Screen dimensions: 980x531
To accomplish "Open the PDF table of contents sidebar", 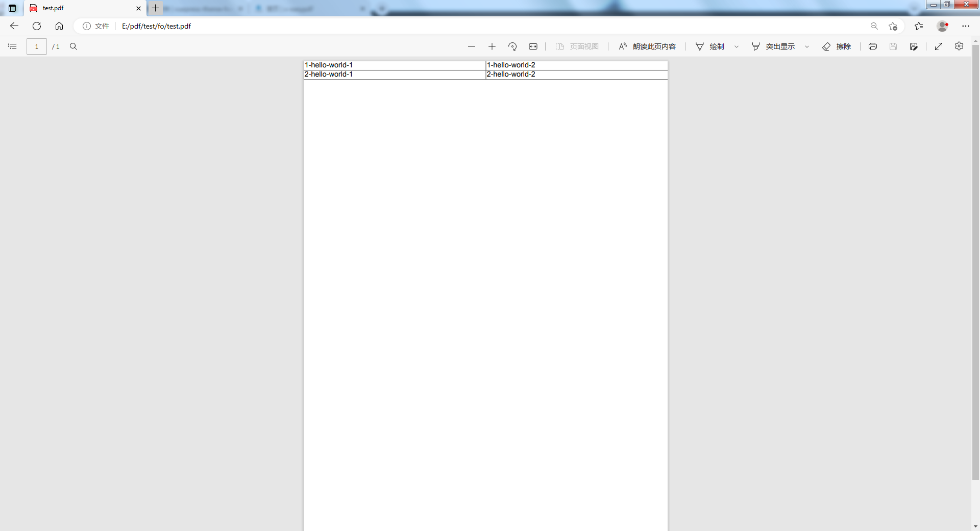I will [x=12, y=46].
